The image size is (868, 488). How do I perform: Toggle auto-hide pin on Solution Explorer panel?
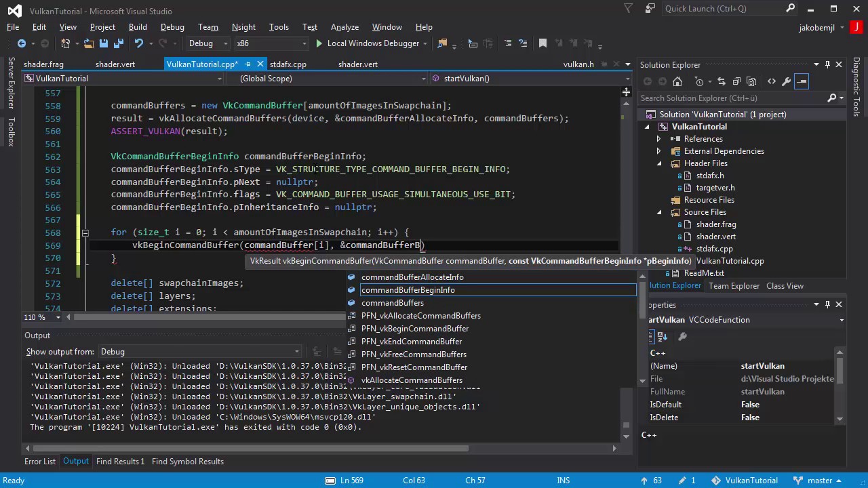point(827,64)
